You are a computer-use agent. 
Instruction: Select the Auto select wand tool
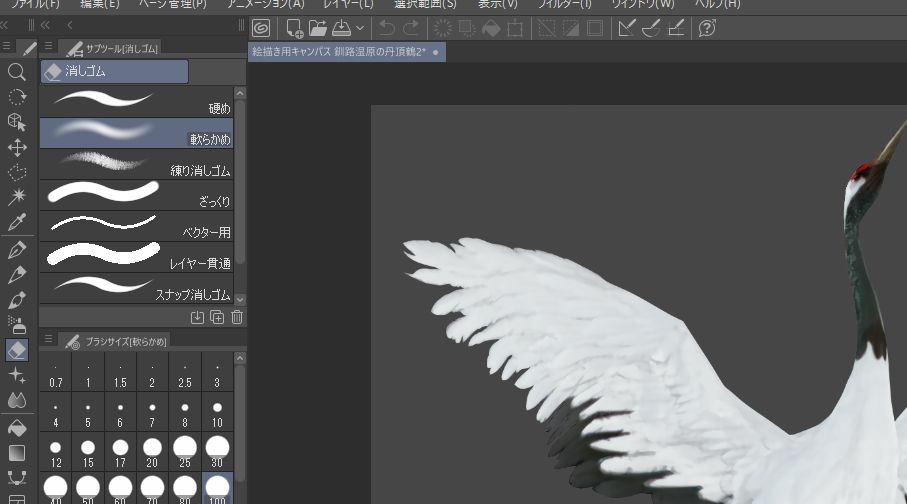[17, 197]
